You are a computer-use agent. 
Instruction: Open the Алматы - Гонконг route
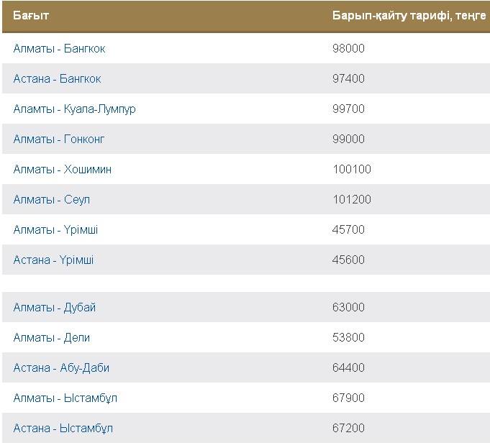tap(59, 140)
